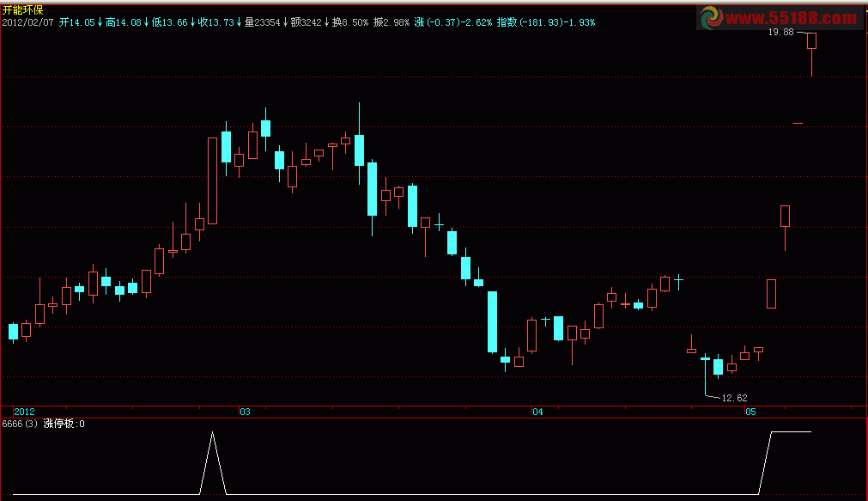The width and height of the screenshot is (868, 501).
Task: Select the date 2012/02/07 in header
Action: (x=28, y=22)
